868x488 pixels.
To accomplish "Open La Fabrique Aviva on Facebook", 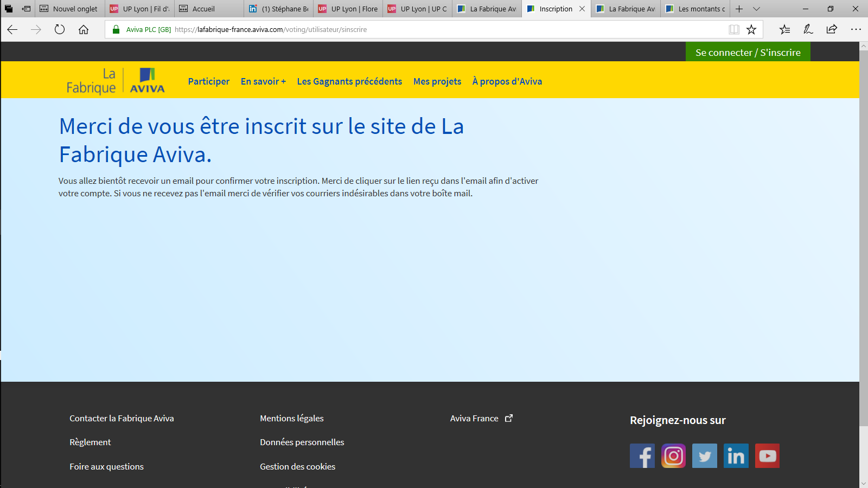I will tap(642, 456).
